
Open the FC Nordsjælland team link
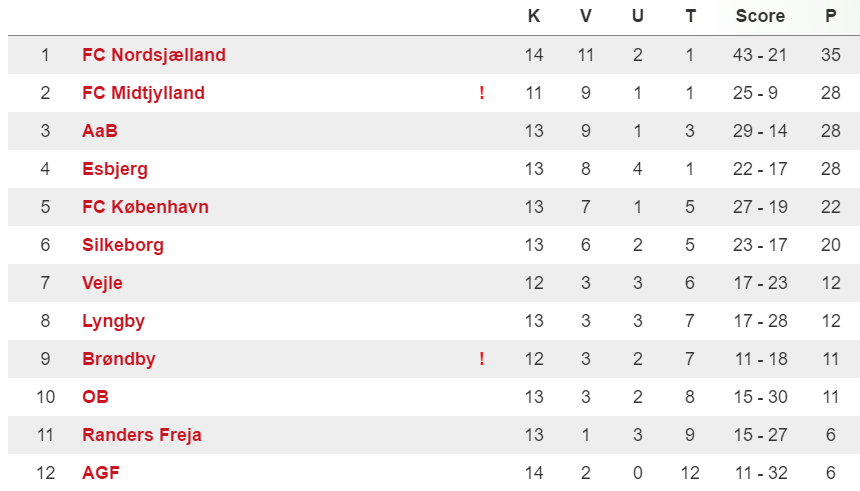(154, 55)
